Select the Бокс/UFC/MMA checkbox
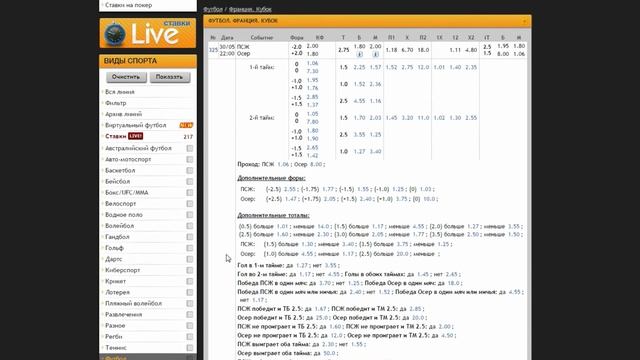The image size is (640, 360). tap(190, 193)
